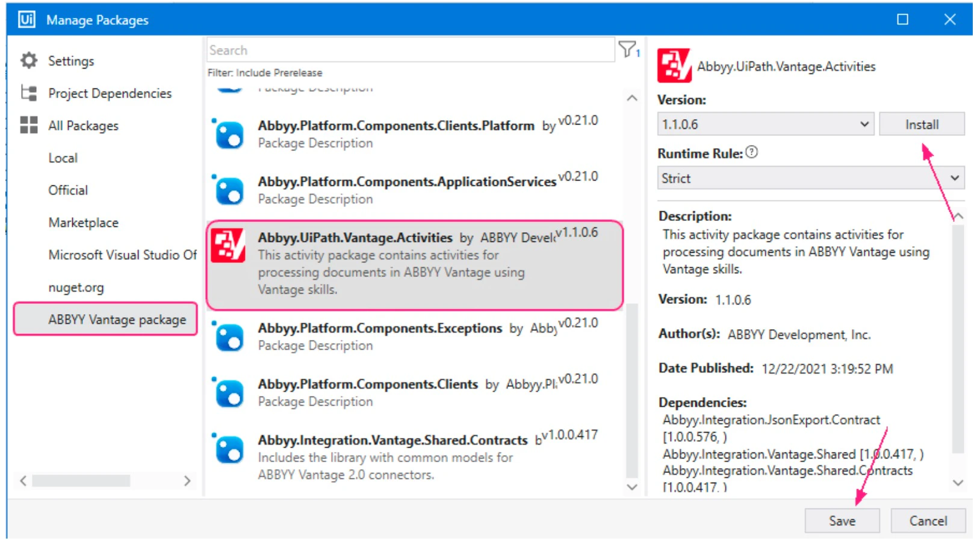Click inside the package Search field
This screenshot has width=980, height=550.
409,49
